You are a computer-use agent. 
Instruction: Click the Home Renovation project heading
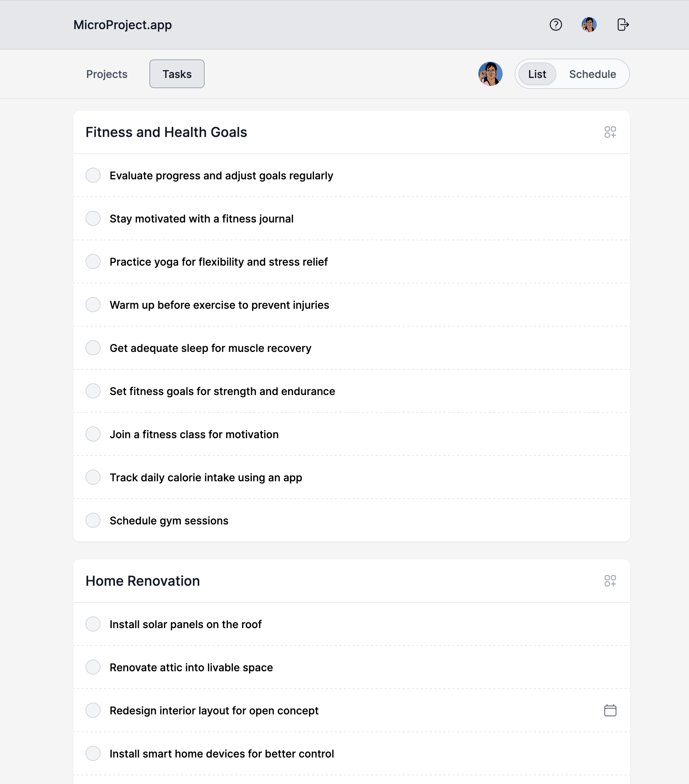pos(143,581)
